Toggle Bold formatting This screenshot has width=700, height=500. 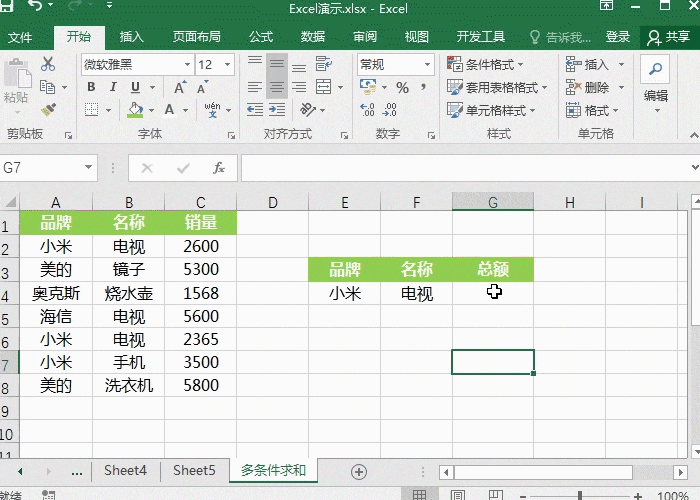point(91,87)
